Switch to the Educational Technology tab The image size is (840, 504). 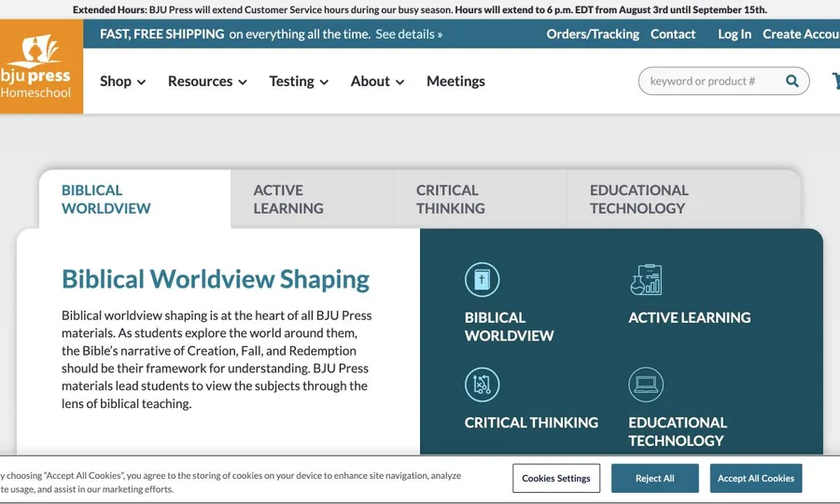coord(684,199)
